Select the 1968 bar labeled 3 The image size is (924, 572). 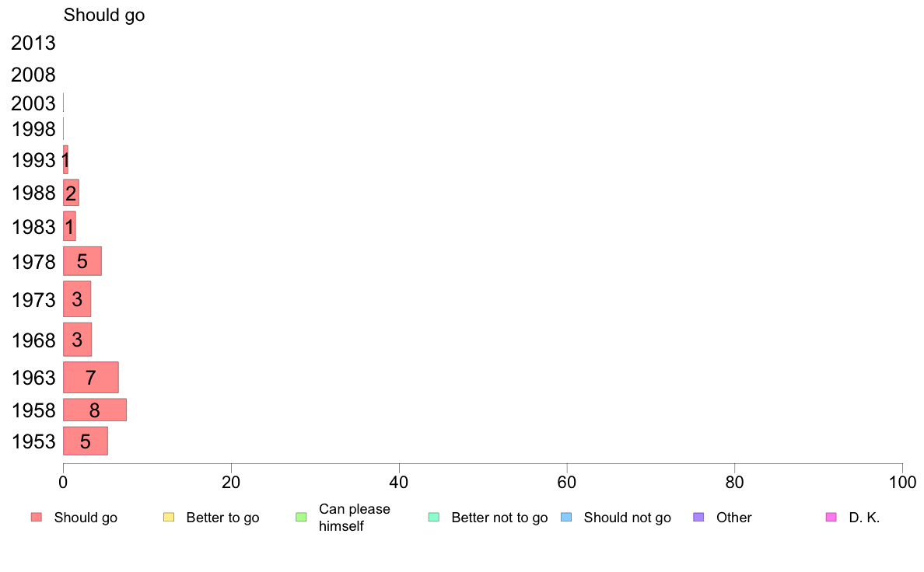point(77,340)
